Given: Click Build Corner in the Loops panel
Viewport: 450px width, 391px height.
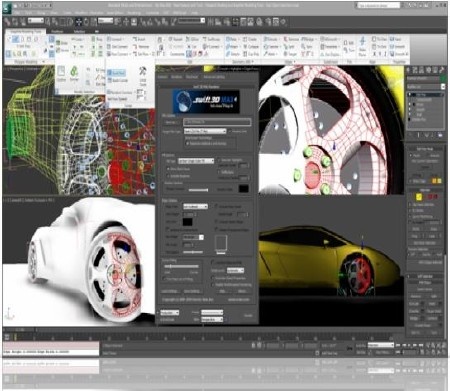Looking at the screenshot, I should coord(117,80).
